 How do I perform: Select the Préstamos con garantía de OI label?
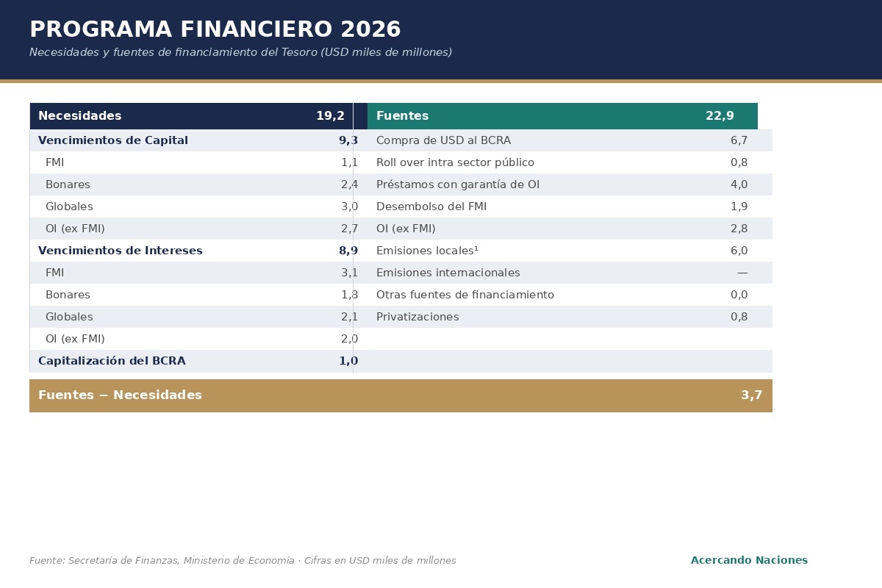[x=458, y=184]
